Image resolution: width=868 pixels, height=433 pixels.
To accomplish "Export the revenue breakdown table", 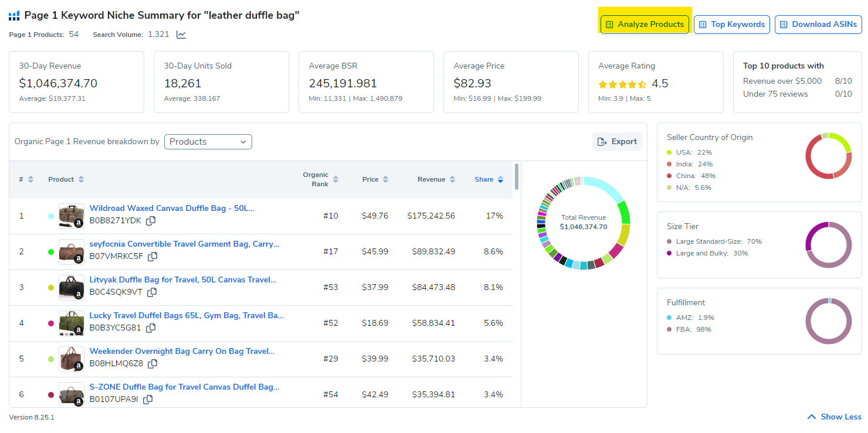I will (x=617, y=142).
